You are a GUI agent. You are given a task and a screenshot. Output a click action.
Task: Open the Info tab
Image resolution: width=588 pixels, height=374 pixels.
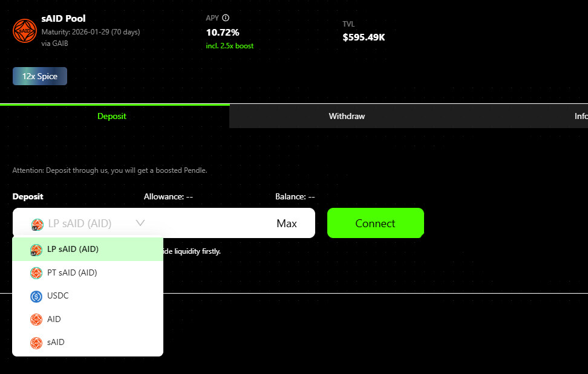(580, 116)
